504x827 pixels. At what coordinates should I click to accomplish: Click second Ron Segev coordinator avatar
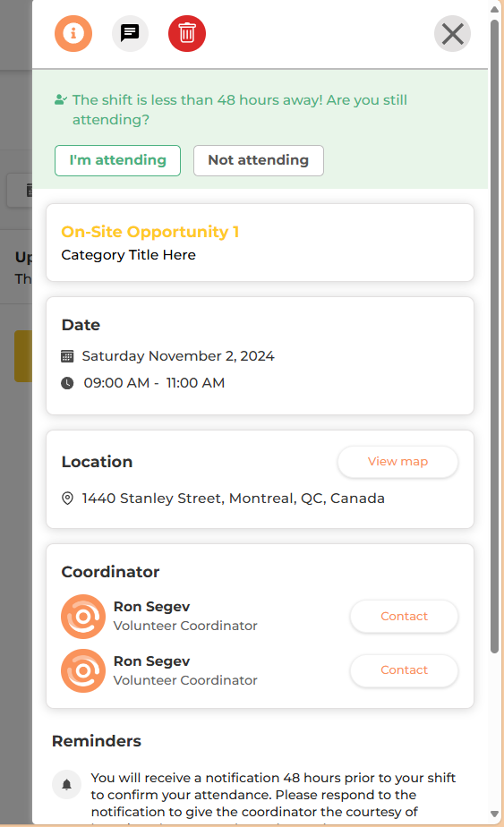pyautogui.click(x=83, y=670)
